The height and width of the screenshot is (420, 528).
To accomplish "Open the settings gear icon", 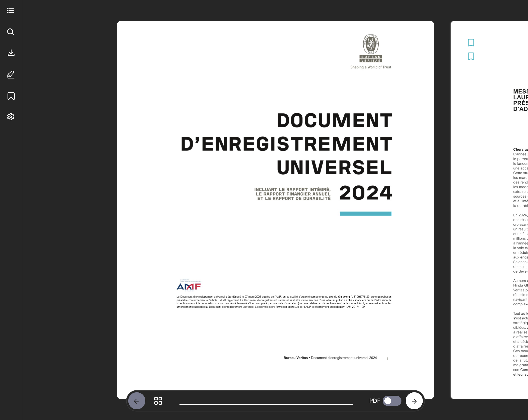I will [11, 117].
